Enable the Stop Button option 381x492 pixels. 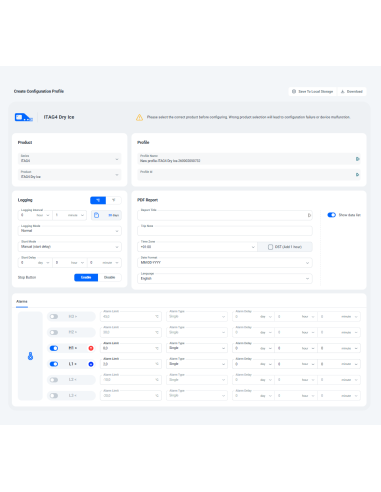[86, 277]
